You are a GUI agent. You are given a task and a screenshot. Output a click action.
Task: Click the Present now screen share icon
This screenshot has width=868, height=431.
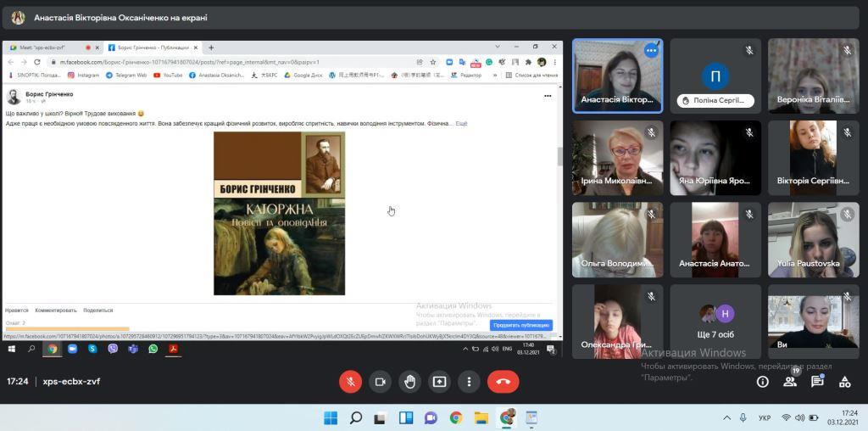tap(439, 382)
